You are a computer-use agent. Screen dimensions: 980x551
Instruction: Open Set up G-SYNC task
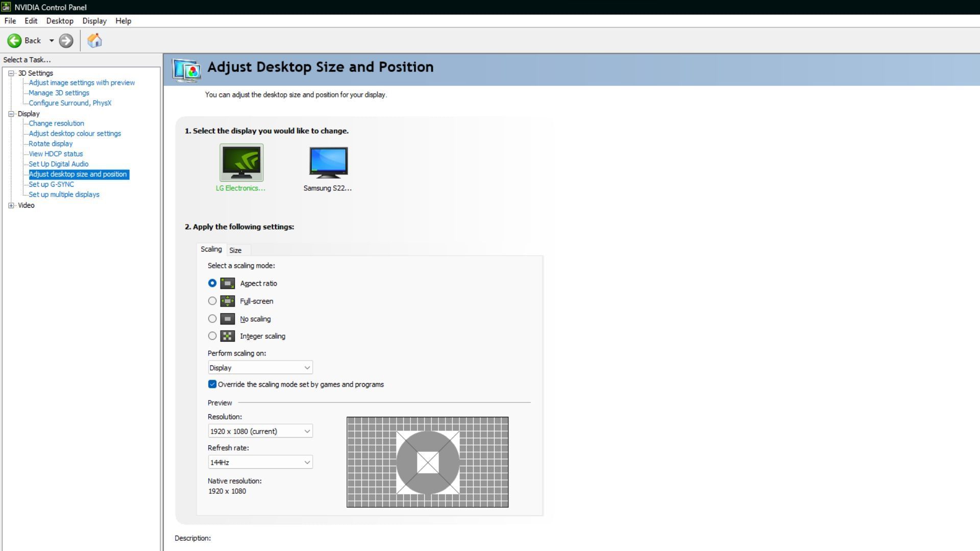coord(51,184)
